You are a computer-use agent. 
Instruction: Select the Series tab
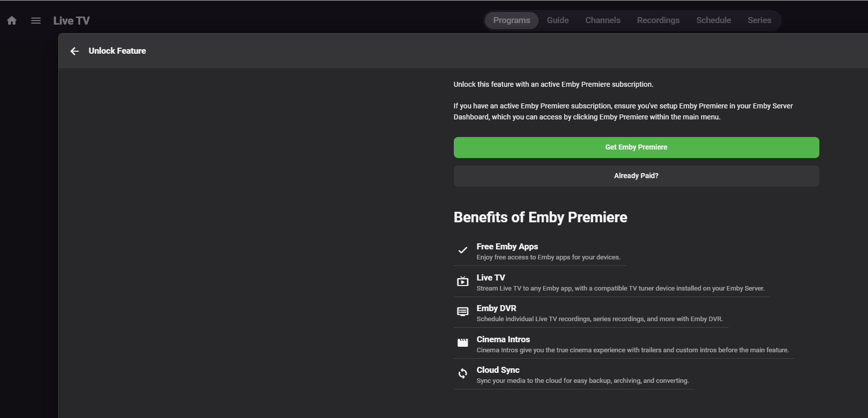click(759, 21)
